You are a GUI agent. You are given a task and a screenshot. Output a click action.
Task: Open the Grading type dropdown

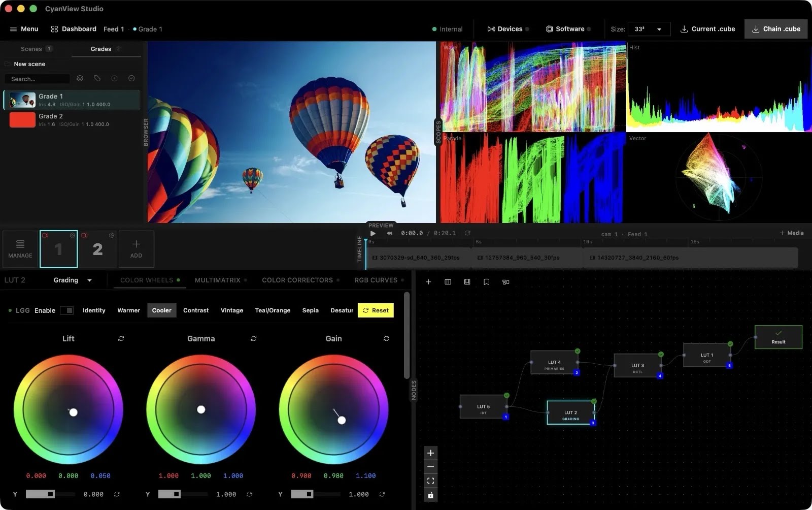coord(73,280)
